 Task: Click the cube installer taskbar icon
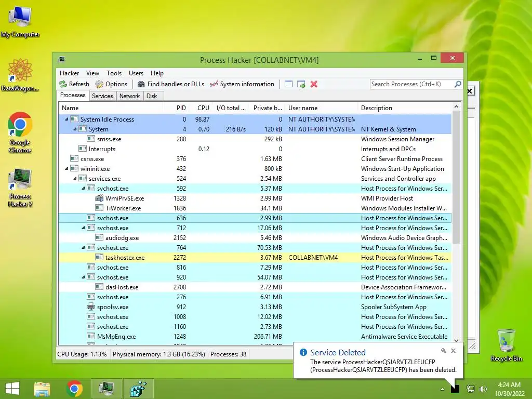click(x=139, y=389)
